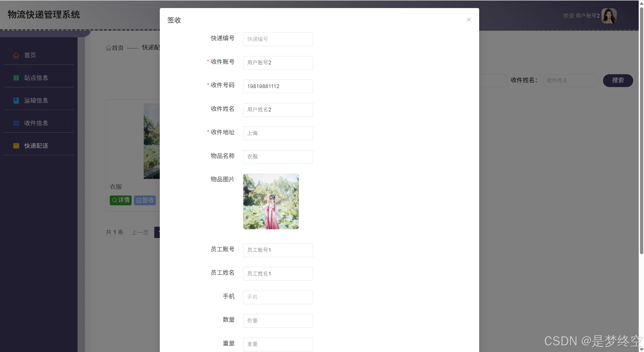Click the 站点信息 panel icon
The height and width of the screenshot is (352, 644).
[16, 78]
